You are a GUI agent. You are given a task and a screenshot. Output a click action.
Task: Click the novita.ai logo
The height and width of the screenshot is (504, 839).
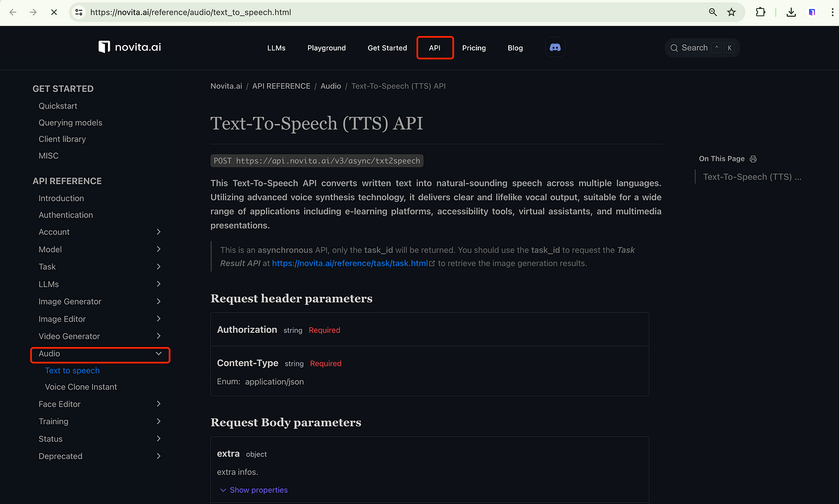(130, 47)
